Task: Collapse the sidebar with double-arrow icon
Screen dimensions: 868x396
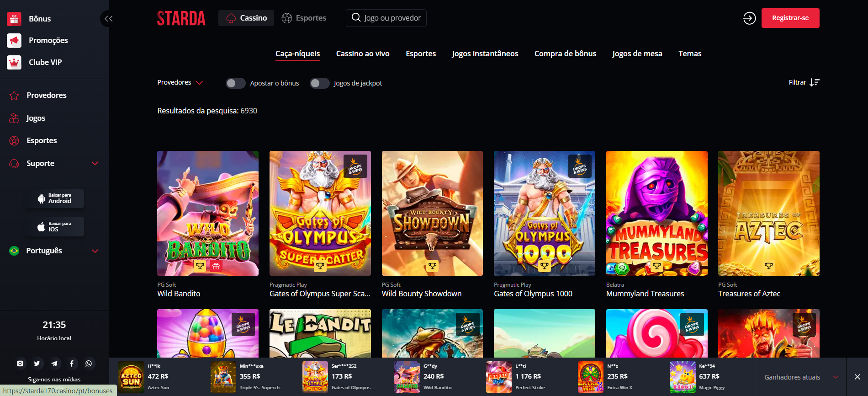Action: [108, 19]
